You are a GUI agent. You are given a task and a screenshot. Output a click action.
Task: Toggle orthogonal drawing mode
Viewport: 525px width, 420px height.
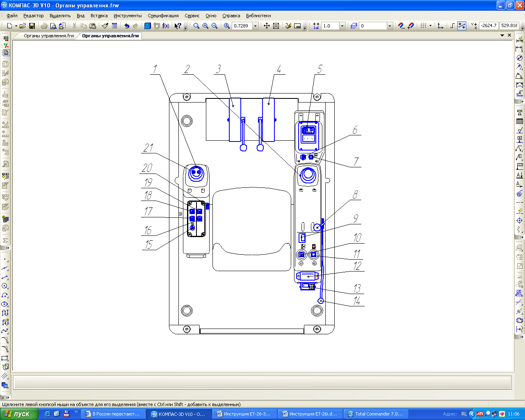click(452, 26)
